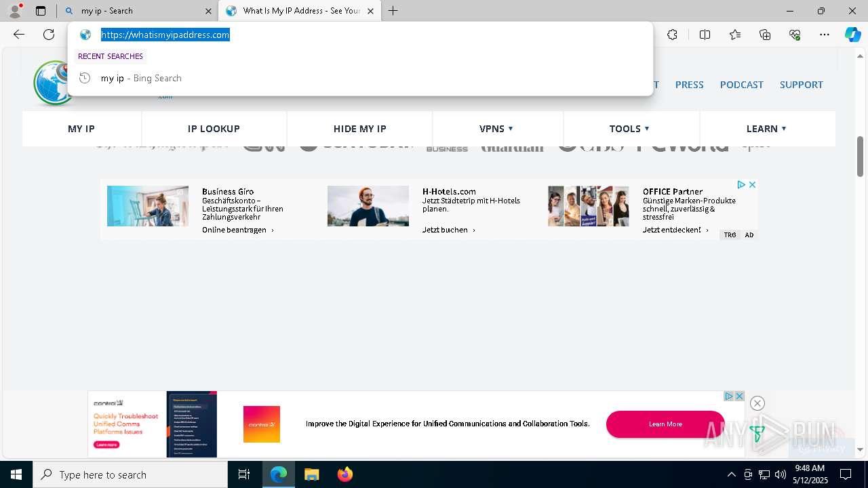Switch to the 'my ip - Search' tab

click(138, 11)
